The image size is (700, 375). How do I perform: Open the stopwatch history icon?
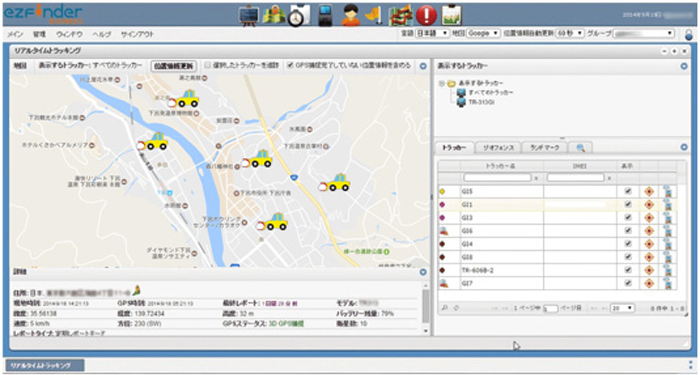click(299, 15)
